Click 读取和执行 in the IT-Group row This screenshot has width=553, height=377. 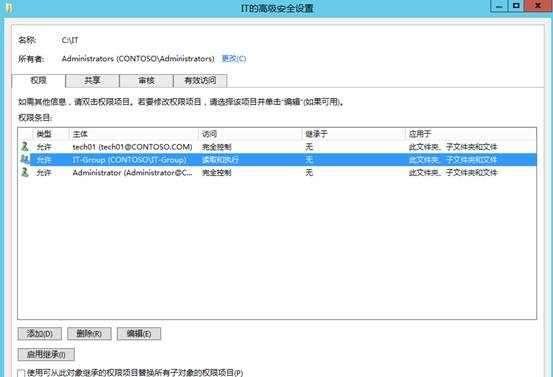[x=220, y=160]
